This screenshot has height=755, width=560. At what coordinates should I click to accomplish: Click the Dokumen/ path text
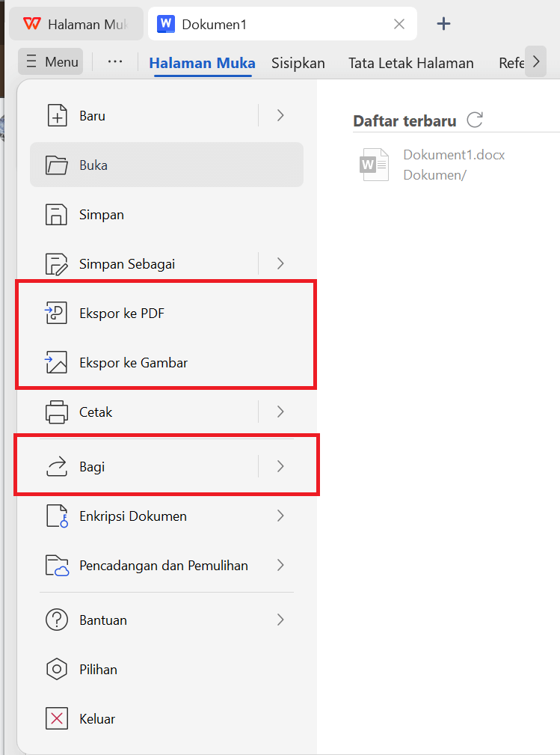tap(434, 175)
